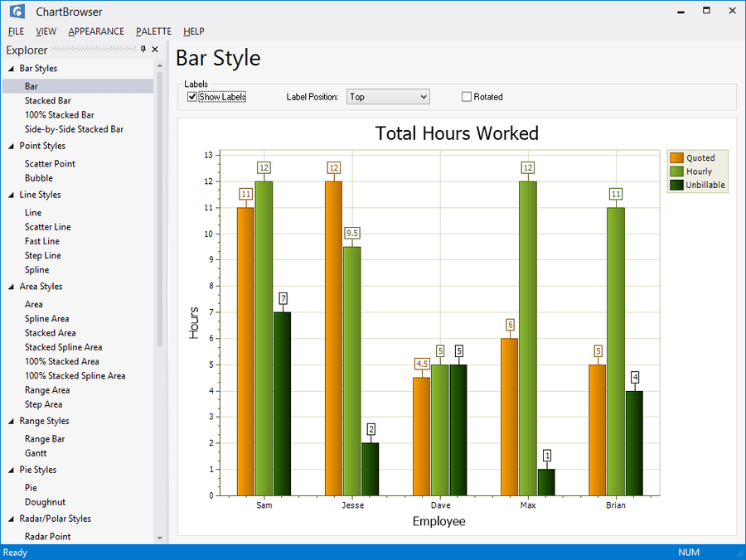
Task: Uncheck the Show Labels checkbox
Action: 192,97
